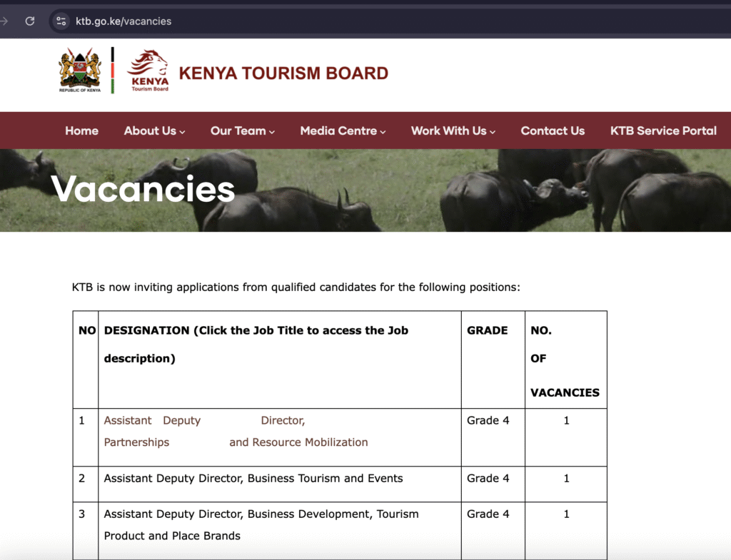Click the Vacancies banner heading

coord(143,189)
